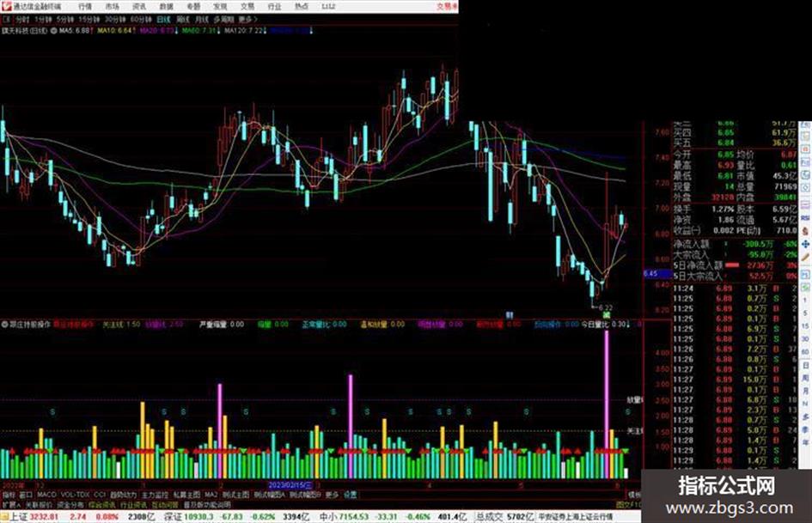Open the 数据 menu
Screen dimensions: 812x523
coord(166,6)
